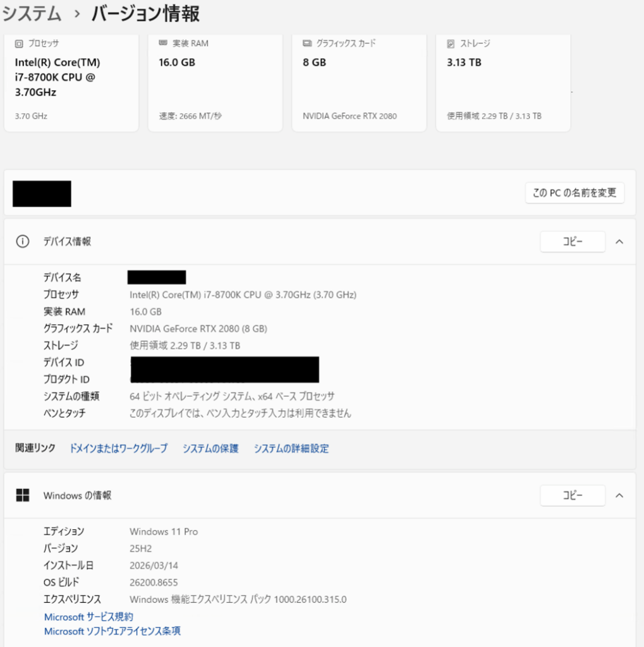This screenshot has height=647, width=644.
Task: Click the インストール日 label
Action: pyautogui.click(x=68, y=565)
